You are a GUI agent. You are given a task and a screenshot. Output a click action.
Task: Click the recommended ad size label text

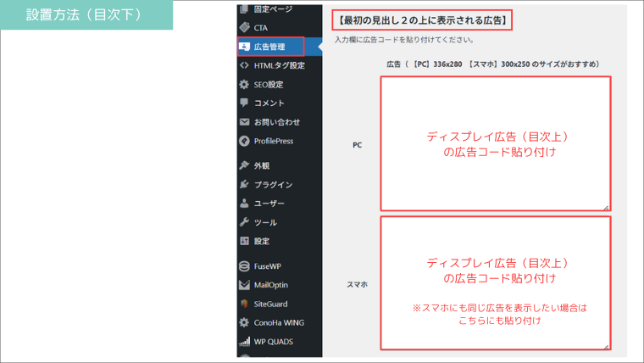point(495,64)
